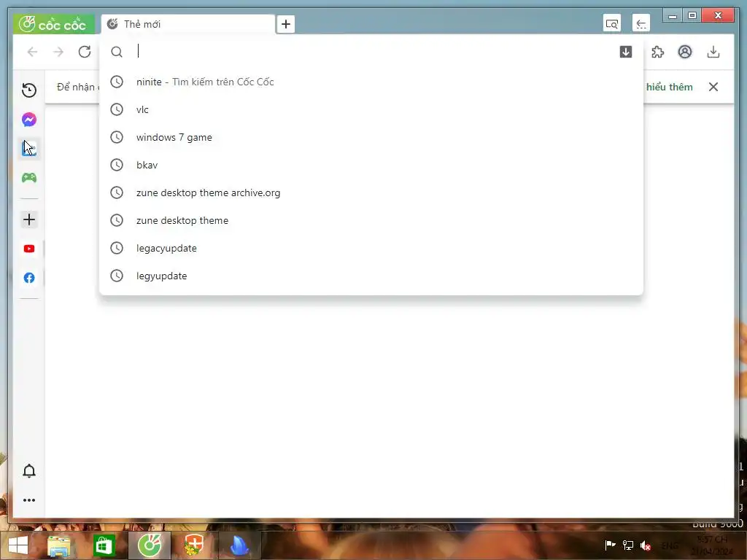Screen dimensions: 747x560
Task: Open the Windows Start button
Action: click(x=18, y=545)
